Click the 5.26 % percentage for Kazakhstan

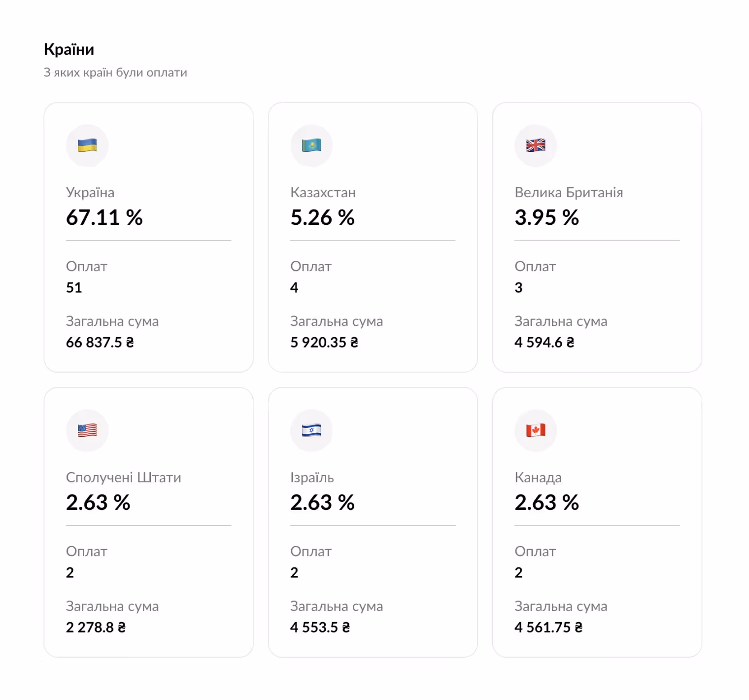(323, 217)
